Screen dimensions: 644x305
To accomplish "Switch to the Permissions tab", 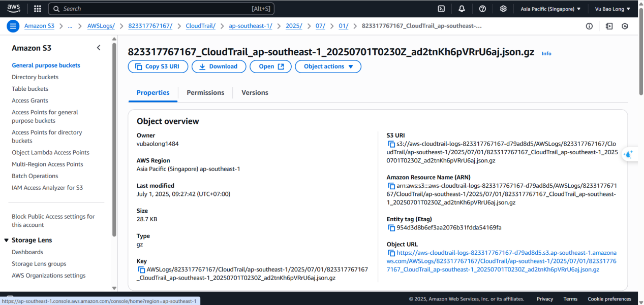I will [205, 92].
